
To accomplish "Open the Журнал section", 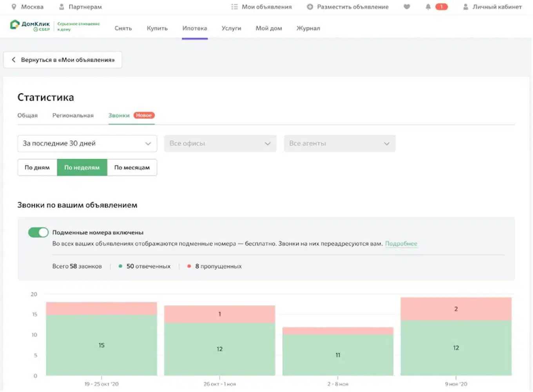I will pos(308,28).
